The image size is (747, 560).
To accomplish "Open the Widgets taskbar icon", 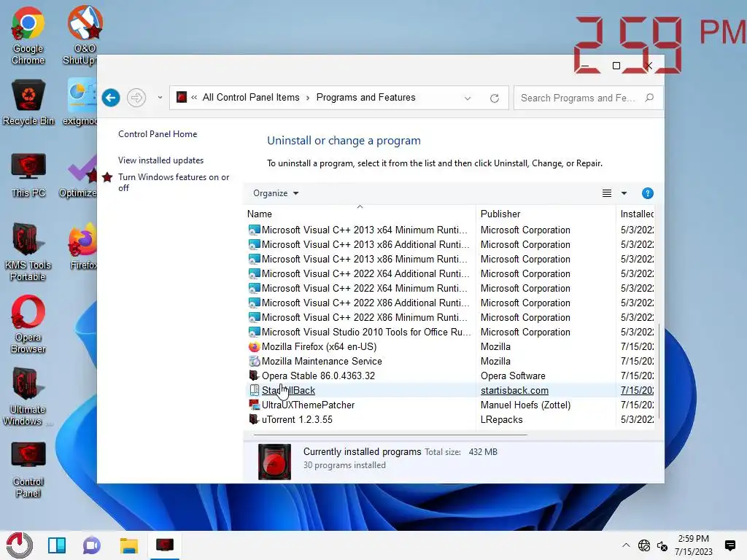I will (57, 545).
